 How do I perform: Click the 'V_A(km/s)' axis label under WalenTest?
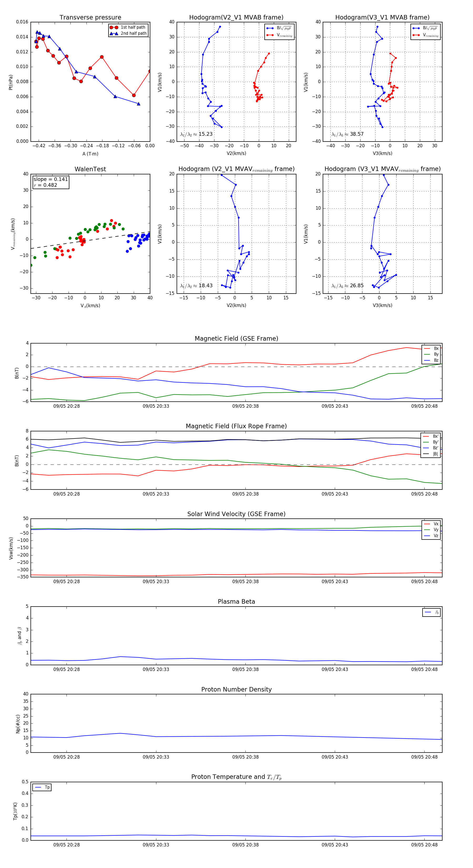pos(90,306)
